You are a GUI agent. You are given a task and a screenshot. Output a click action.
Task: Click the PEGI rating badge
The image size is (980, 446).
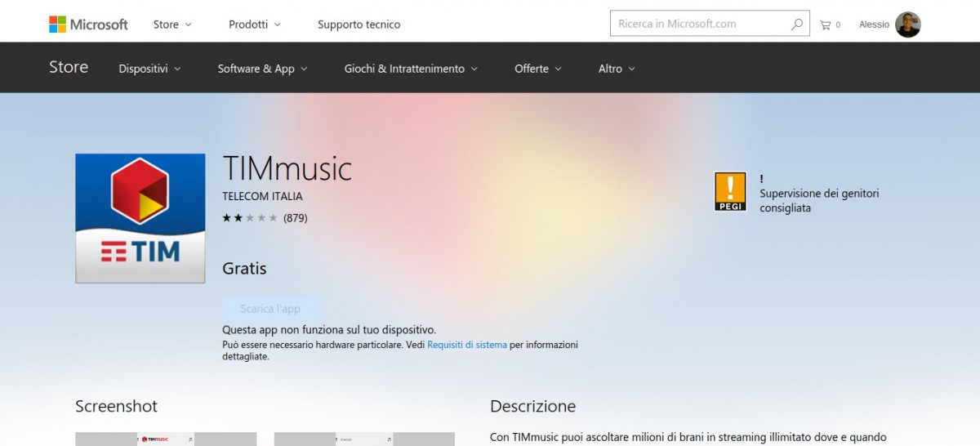click(730, 192)
